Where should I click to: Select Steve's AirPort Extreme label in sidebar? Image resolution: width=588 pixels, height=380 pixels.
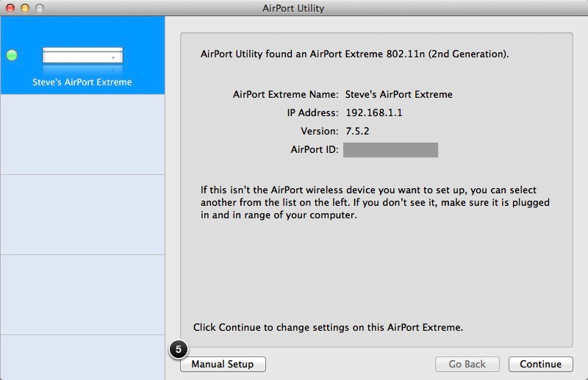[x=82, y=82]
